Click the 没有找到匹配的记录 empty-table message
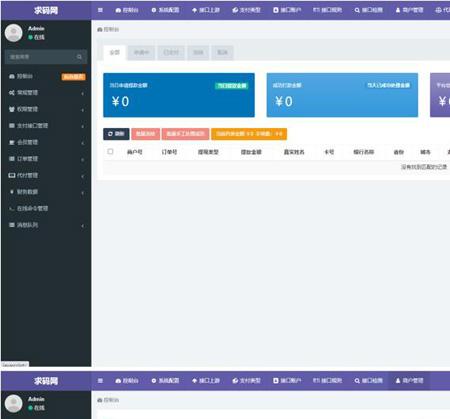Image resolution: width=450 pixels, height=419 pixels. pos(424,167)
